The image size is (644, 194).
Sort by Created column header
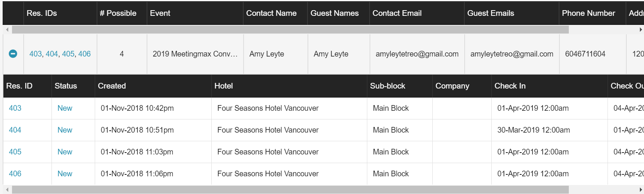[x=112, y=86]
